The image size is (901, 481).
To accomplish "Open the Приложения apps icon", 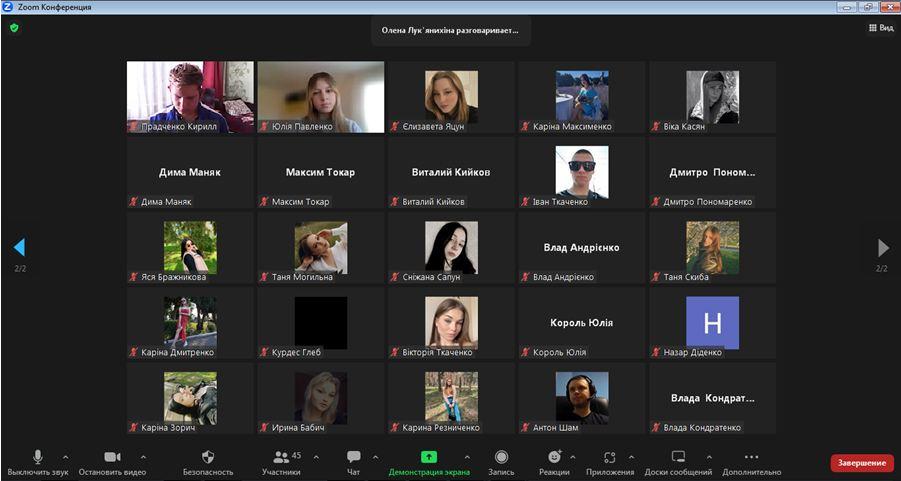I will click(610, 458).
